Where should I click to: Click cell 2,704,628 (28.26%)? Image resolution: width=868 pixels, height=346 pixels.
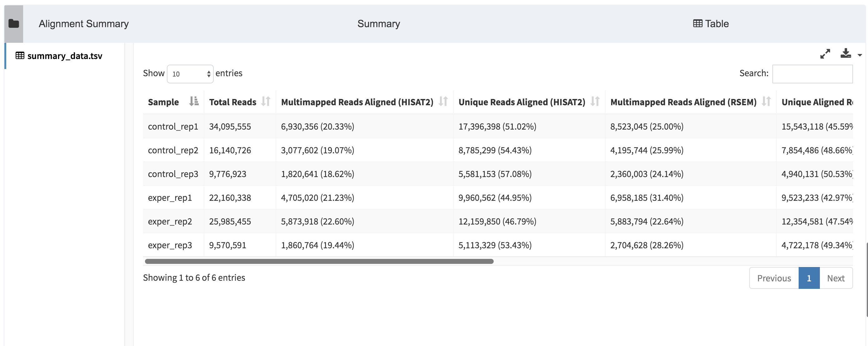tap(646, 245)
